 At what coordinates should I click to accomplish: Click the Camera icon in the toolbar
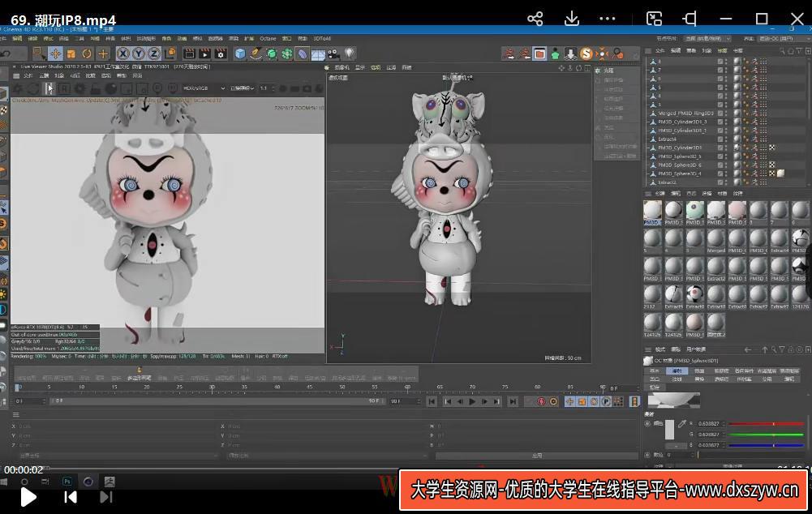pyautogui.click(x=333, y=54)
